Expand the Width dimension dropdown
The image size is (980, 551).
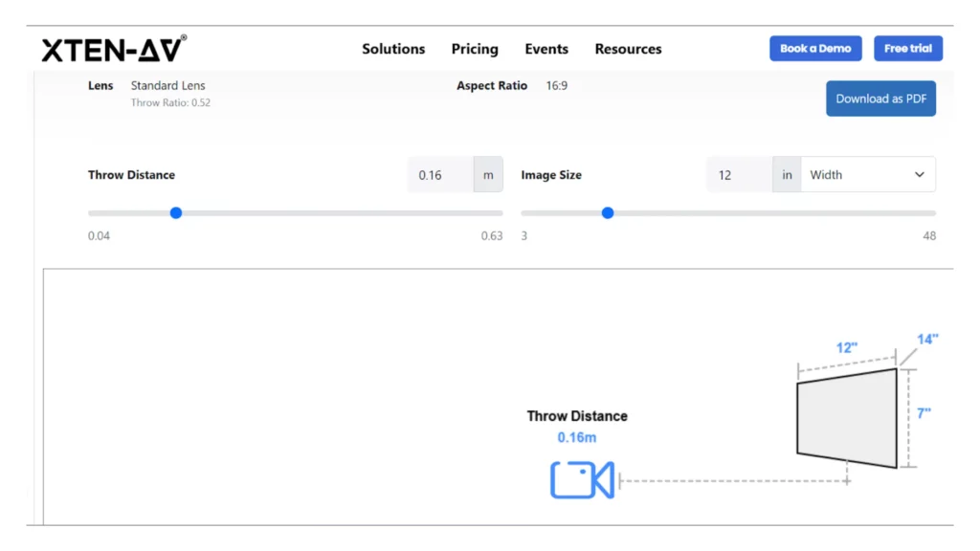[x=866, y=175]
